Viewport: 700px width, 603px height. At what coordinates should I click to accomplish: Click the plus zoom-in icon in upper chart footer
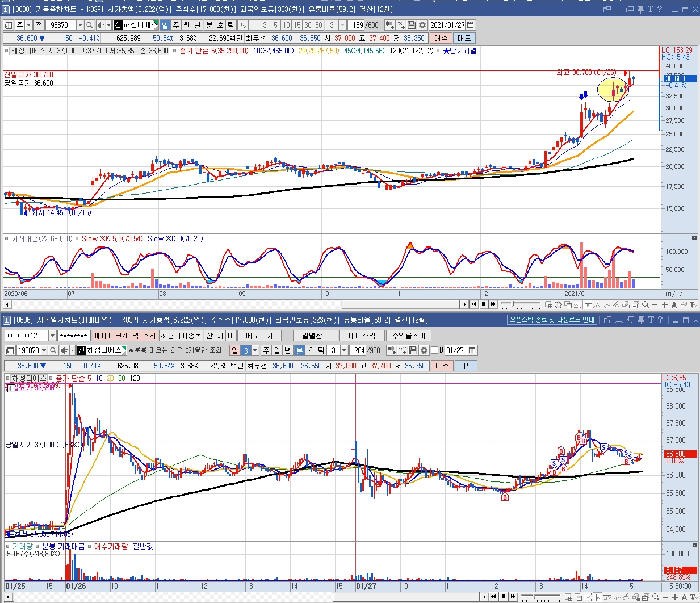point(665,305)
